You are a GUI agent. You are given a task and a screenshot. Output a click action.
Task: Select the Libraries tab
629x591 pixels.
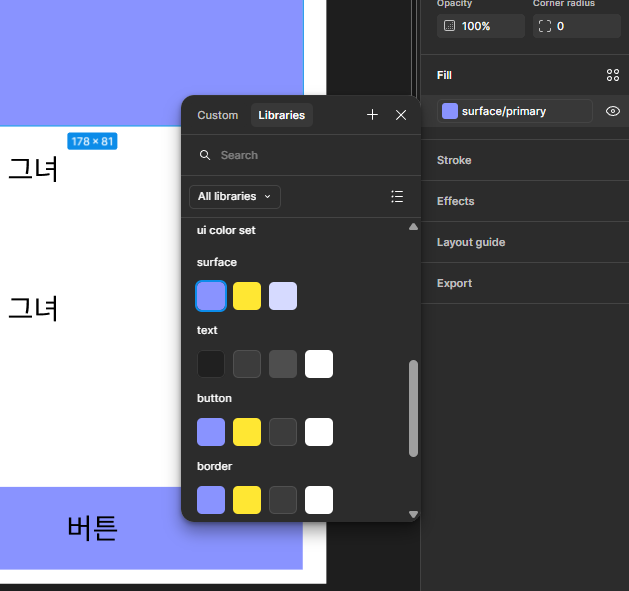tap(282, 115)
